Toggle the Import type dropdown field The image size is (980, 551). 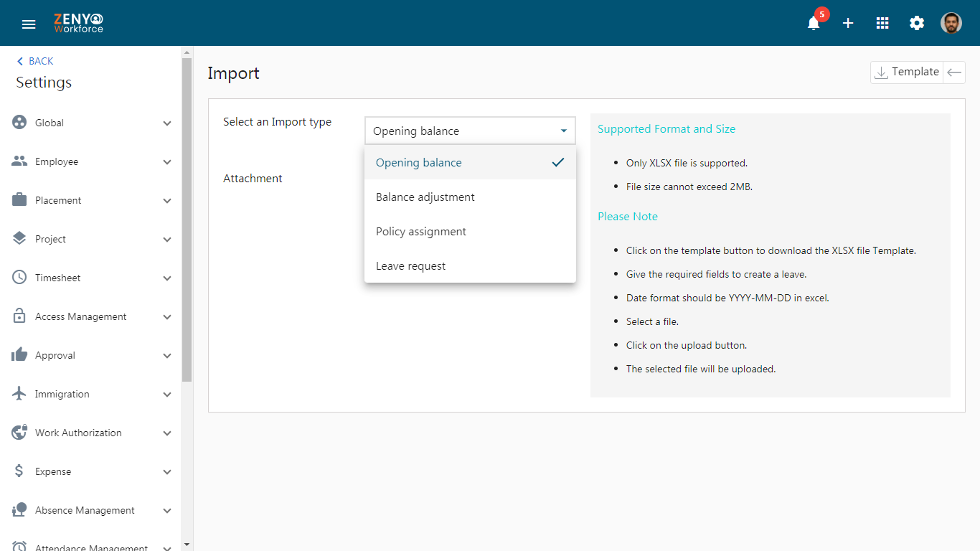tap(470, 131)
